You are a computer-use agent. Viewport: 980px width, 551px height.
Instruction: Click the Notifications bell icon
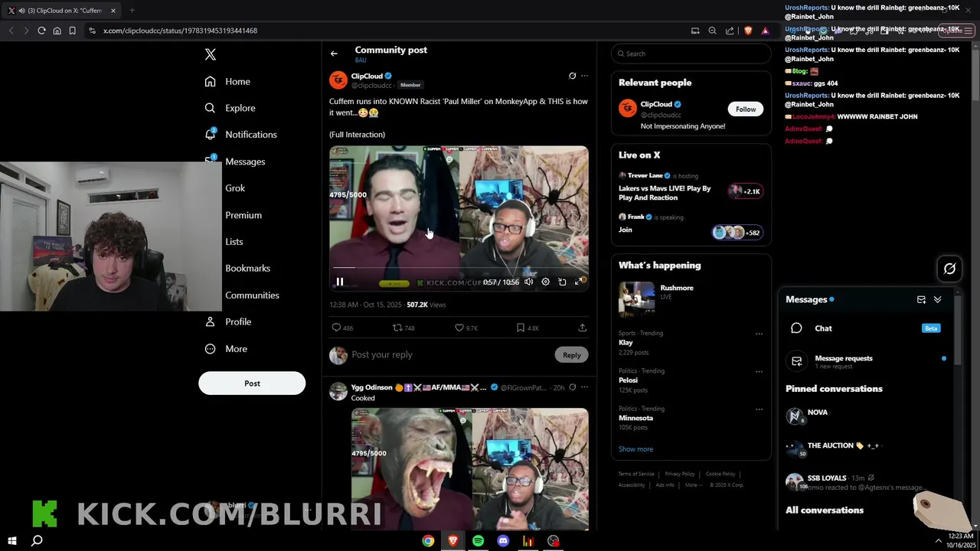(210, 135)
